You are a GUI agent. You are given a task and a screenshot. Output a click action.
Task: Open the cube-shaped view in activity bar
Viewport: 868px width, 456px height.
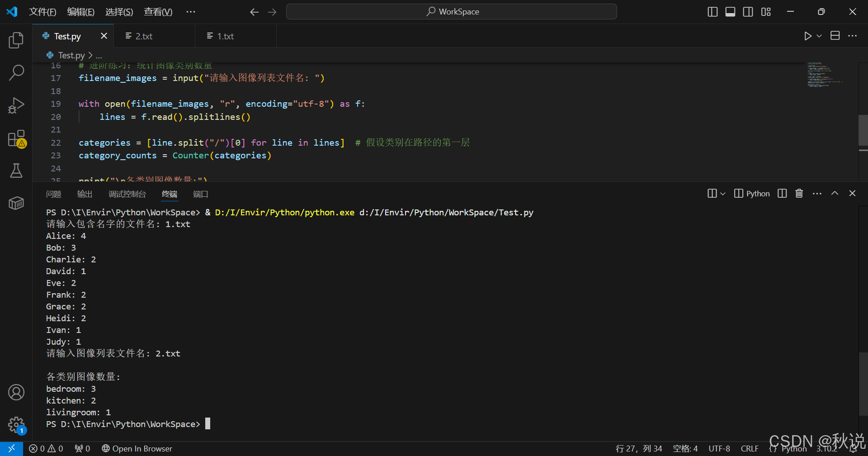(16, 203)
